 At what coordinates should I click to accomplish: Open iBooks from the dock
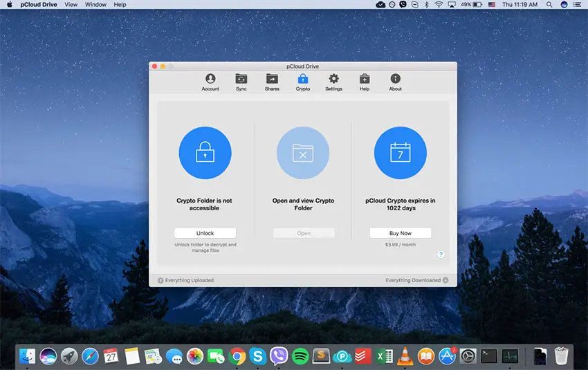click(x=426, y=356)
